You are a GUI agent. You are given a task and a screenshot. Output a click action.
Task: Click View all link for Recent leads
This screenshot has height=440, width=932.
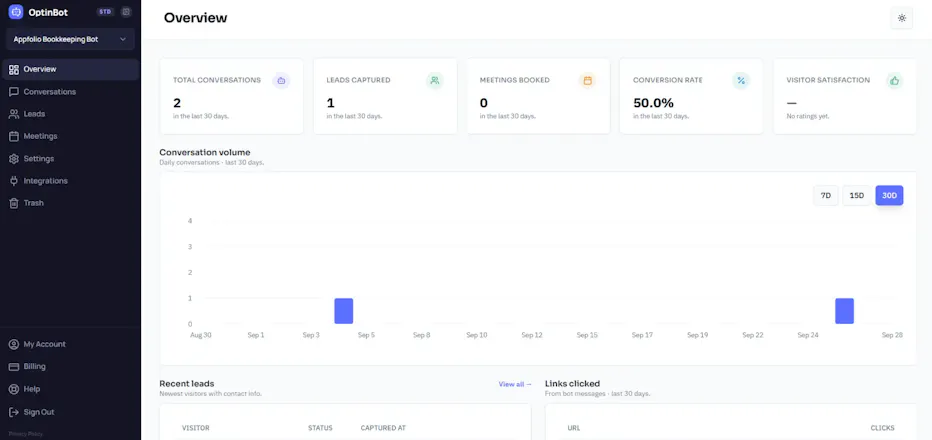pyautogui.click(x=515, y=385)
